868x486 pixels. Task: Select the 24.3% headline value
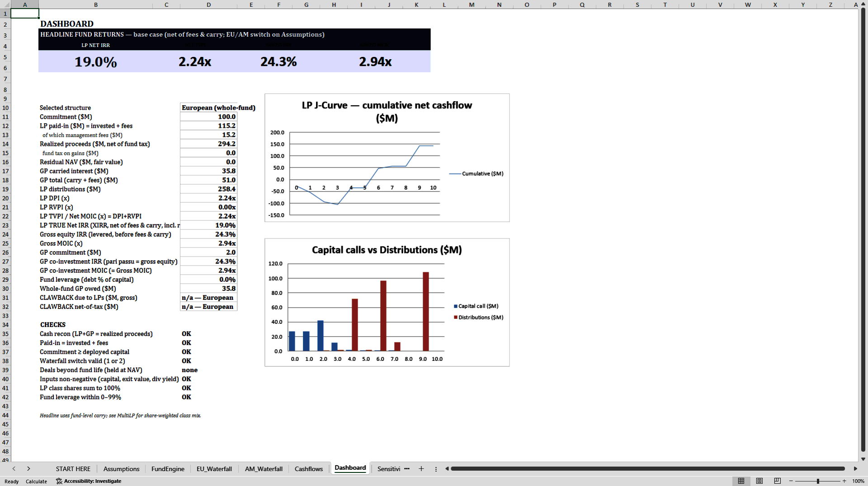coord(278,61)
